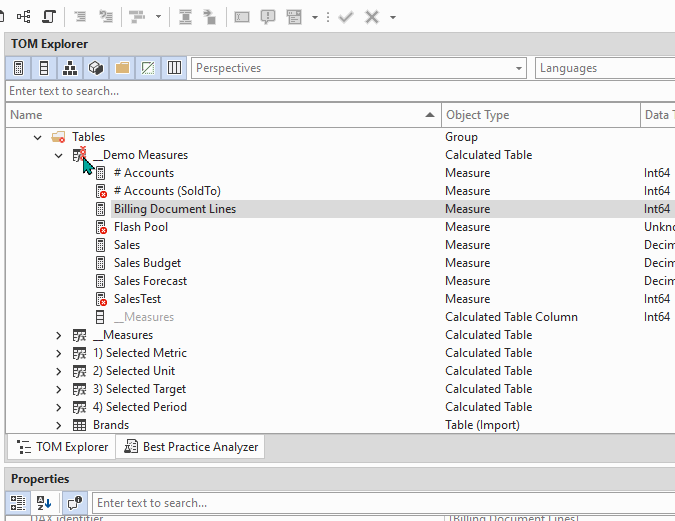Toggle the show columns filter button
Image resolution: width=675 pixels, height=521 pixels.
[x=44, y=68]
